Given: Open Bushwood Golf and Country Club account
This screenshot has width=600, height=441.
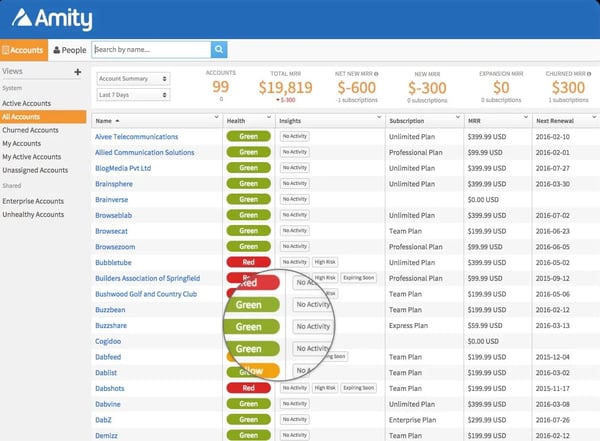Looking at the screenshot, I should coord(146,295).
